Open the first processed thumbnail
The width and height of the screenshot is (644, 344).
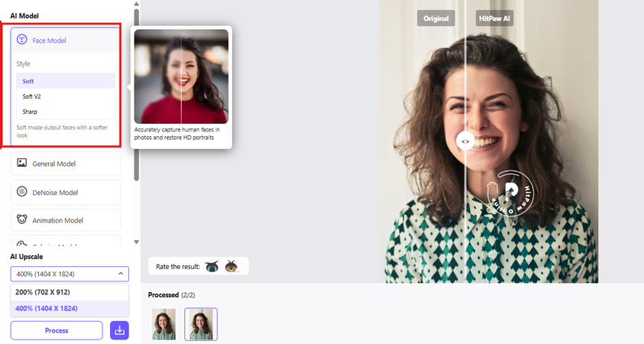(164, 324)
